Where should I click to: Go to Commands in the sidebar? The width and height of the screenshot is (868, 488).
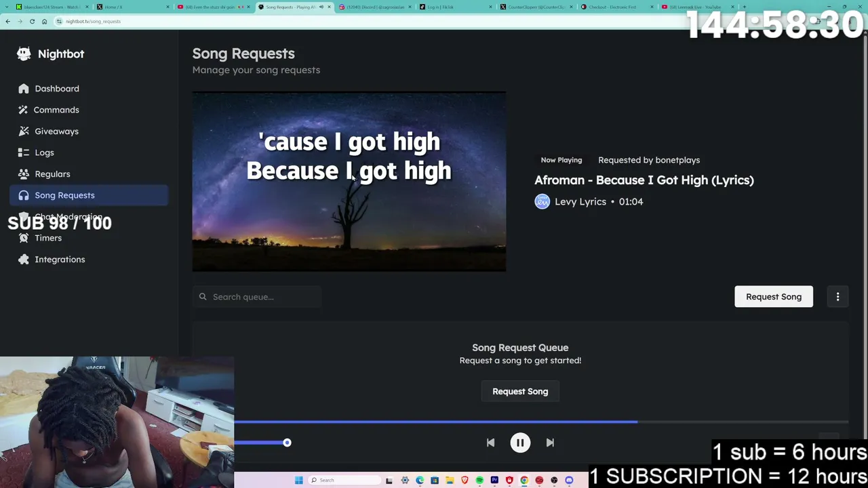(x=89, y=110)
